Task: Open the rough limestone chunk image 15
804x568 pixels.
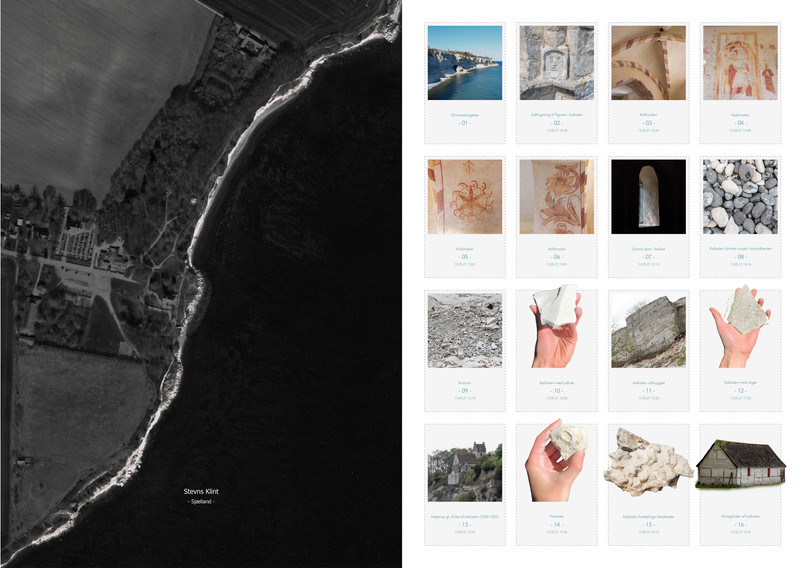Action: pos(648,462)
